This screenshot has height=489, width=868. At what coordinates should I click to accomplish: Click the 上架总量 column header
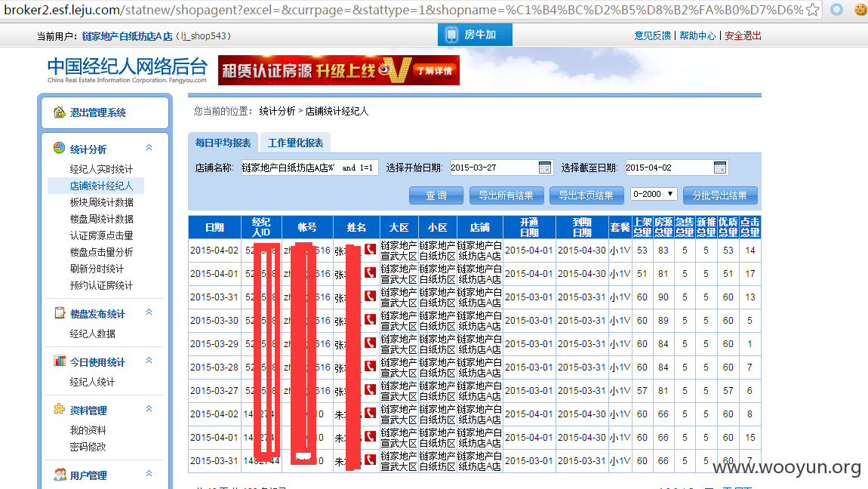(x=642, y=227)
